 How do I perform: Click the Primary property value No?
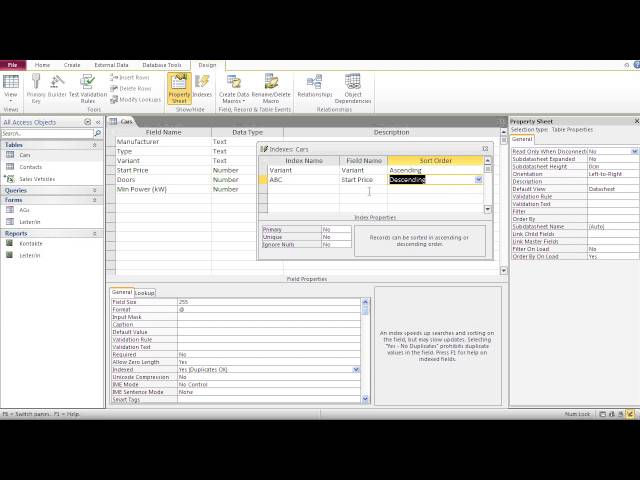(336, 229)
